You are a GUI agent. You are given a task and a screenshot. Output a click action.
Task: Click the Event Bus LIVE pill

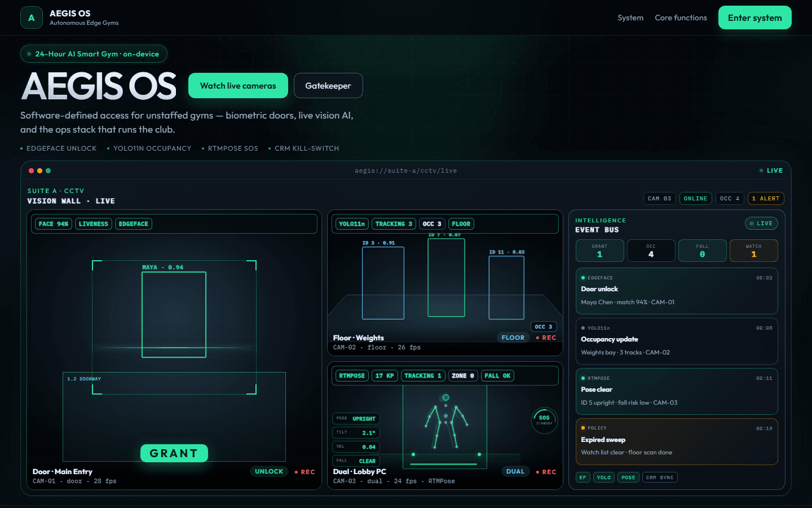click(761, 224)
